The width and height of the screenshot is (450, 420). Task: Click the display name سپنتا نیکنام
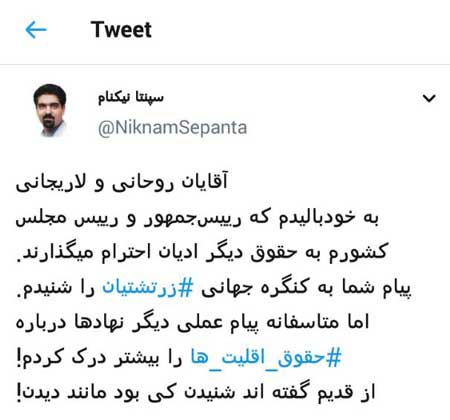131,98
